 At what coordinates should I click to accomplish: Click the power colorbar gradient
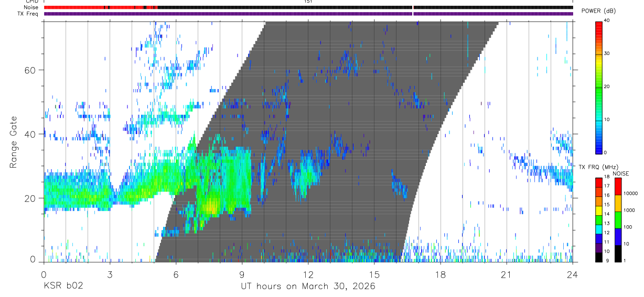pos(599,87)
